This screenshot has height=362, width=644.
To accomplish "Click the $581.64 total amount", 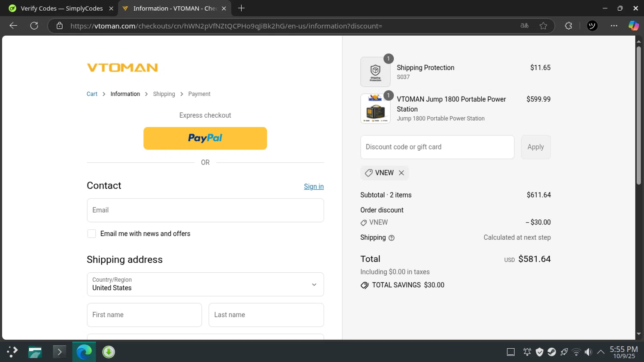I will (x=535, y=259).
